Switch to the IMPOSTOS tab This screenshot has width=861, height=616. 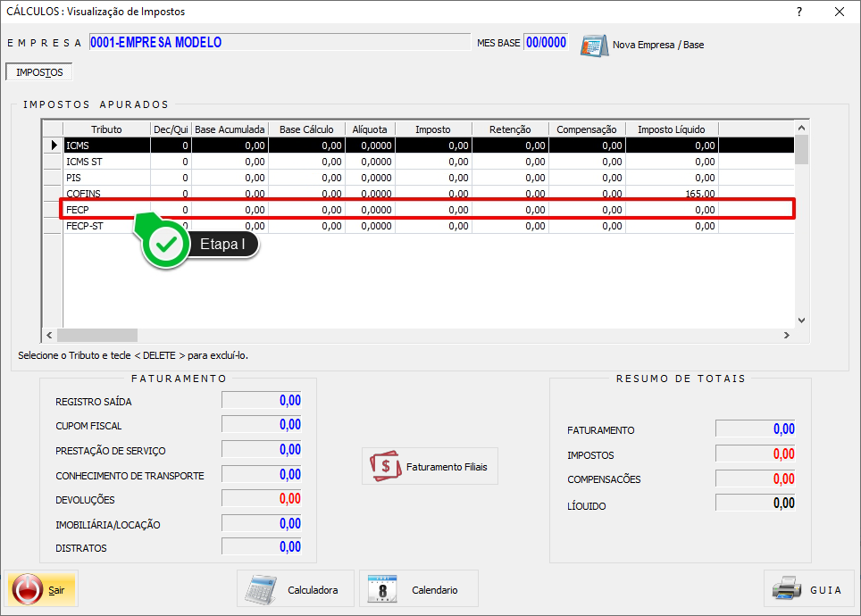tap(39, 72)
